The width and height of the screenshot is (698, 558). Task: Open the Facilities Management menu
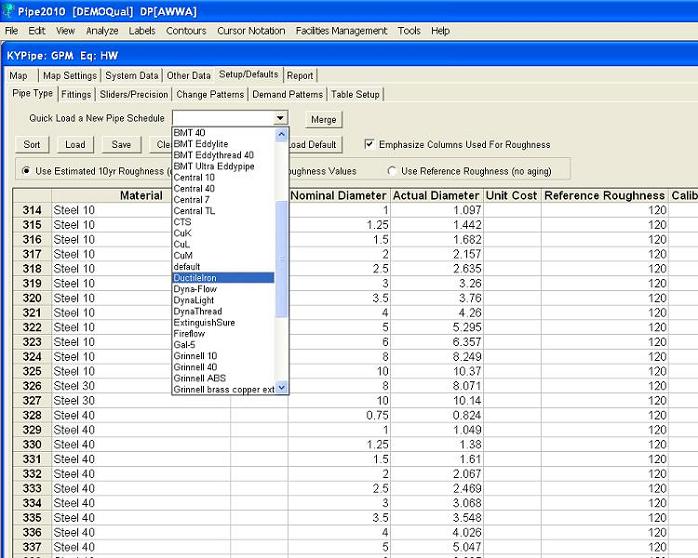pos(341,31)
